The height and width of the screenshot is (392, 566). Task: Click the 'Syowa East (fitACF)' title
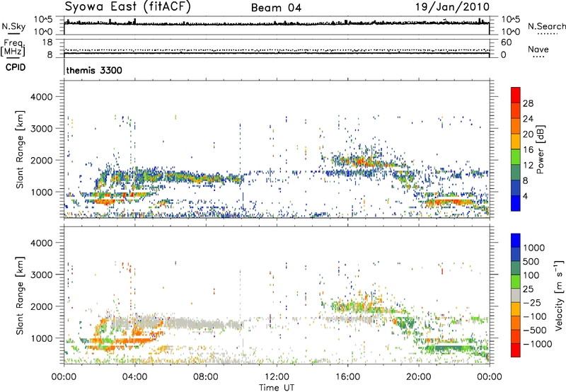pos(127,7)
